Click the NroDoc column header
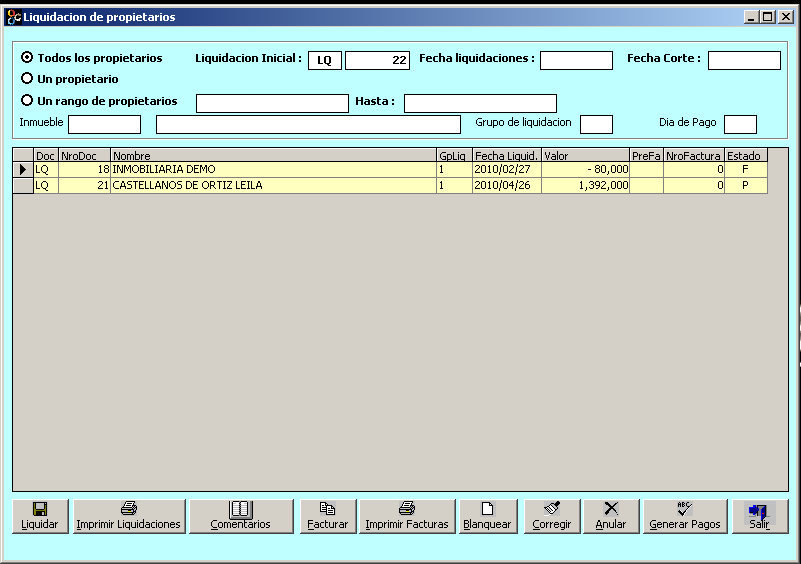 click(84, 155)
